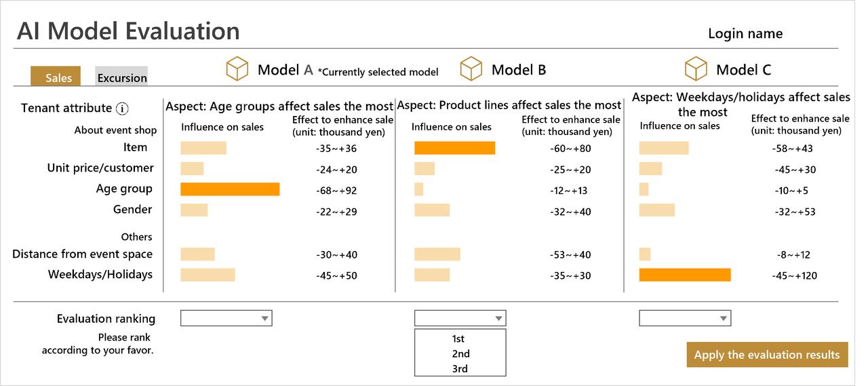Open Model B evaluation ranking dropdown
This screenshot has width=868, height=386.
(x=460, y=318)
